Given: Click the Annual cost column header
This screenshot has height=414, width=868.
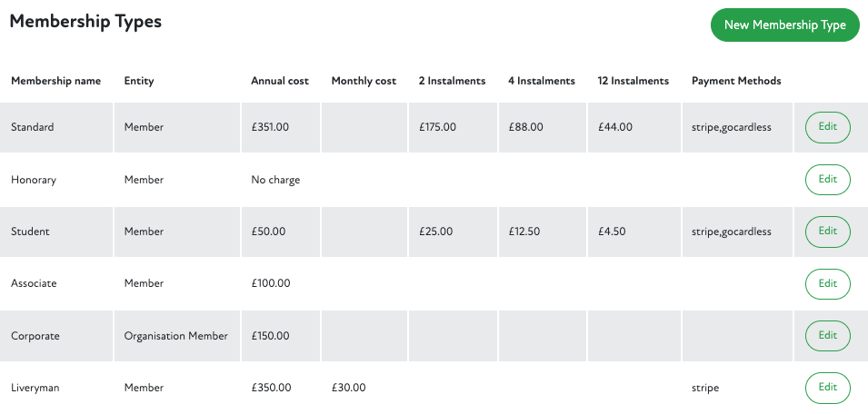Looking at the screenshot, I should 280,81.
